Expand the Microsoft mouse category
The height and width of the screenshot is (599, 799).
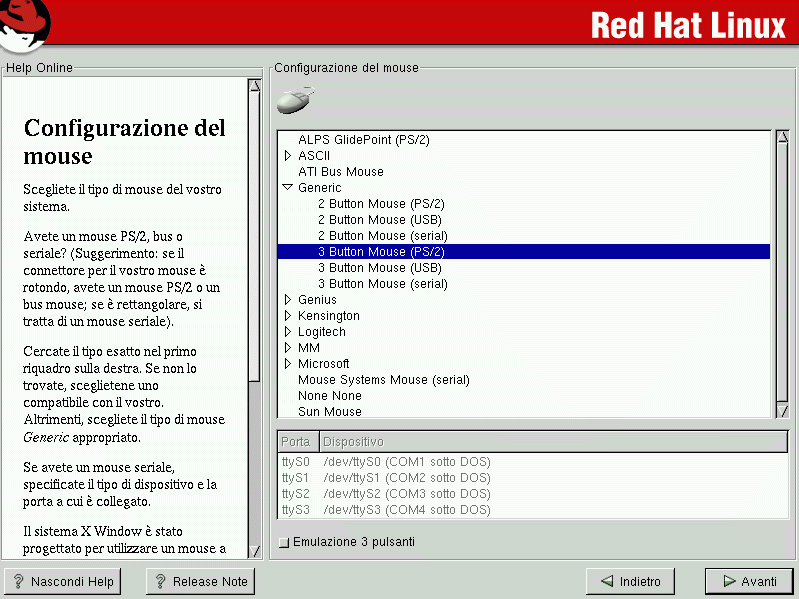click(x=288, y=364)
